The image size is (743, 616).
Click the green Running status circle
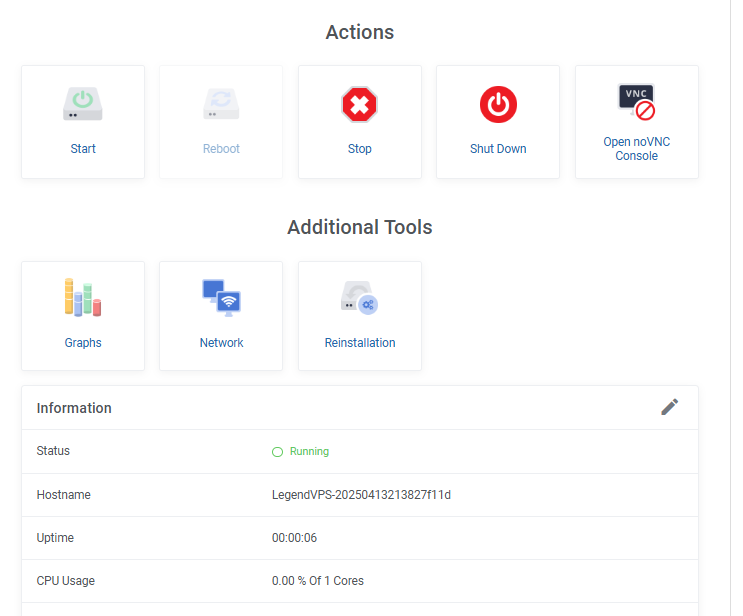tap(277, 452)
